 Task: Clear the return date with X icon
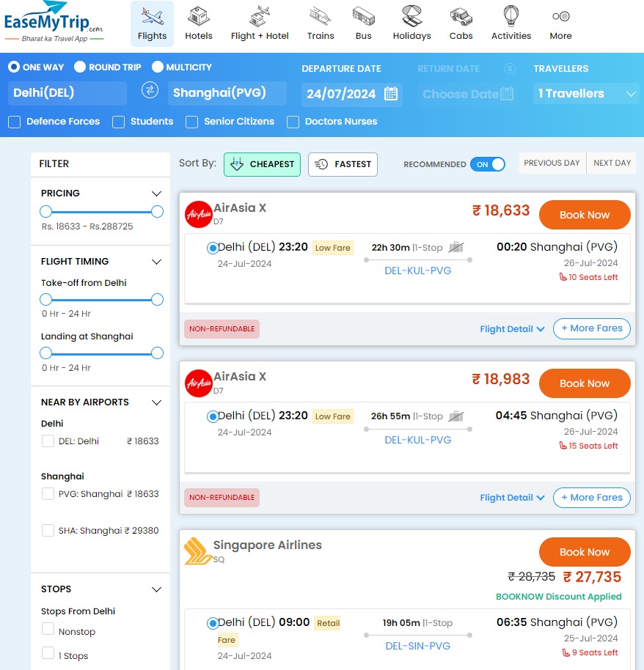(x=510, y=68)
